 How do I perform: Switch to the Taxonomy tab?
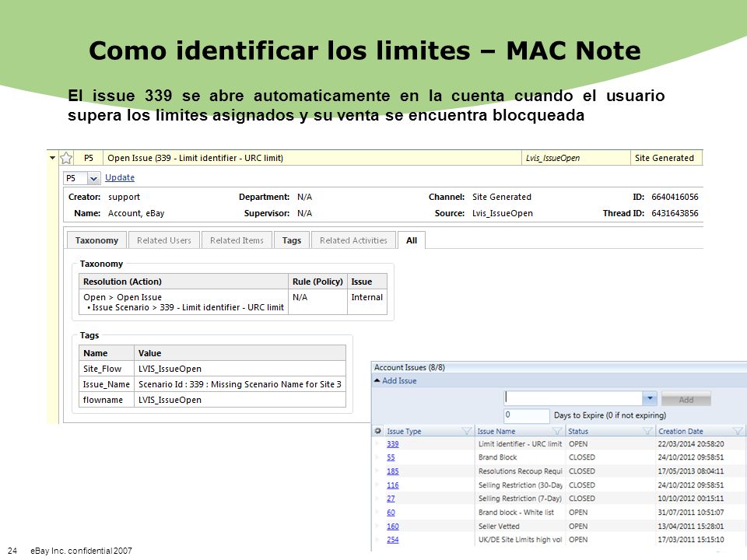(x=96, y=240)
